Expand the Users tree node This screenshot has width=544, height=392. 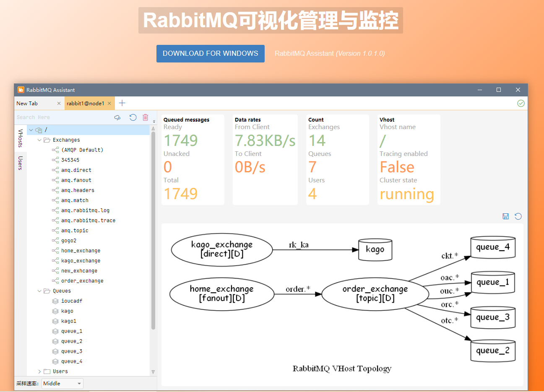39,371
